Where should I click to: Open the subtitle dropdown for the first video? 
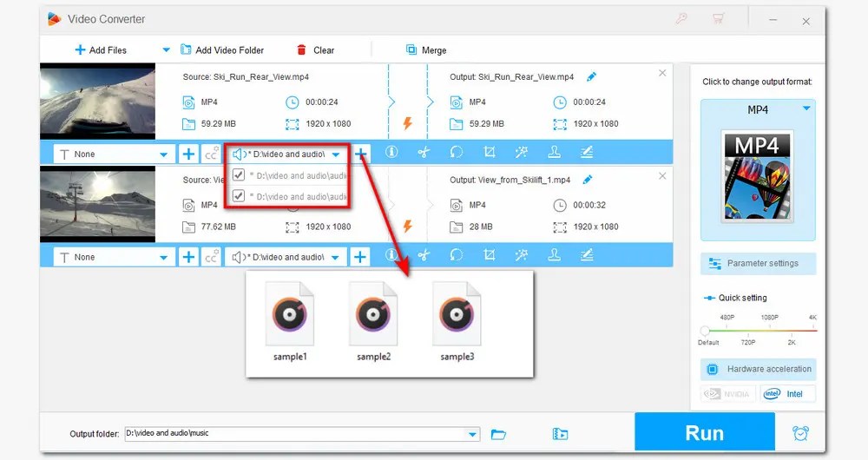click(114, 154)
